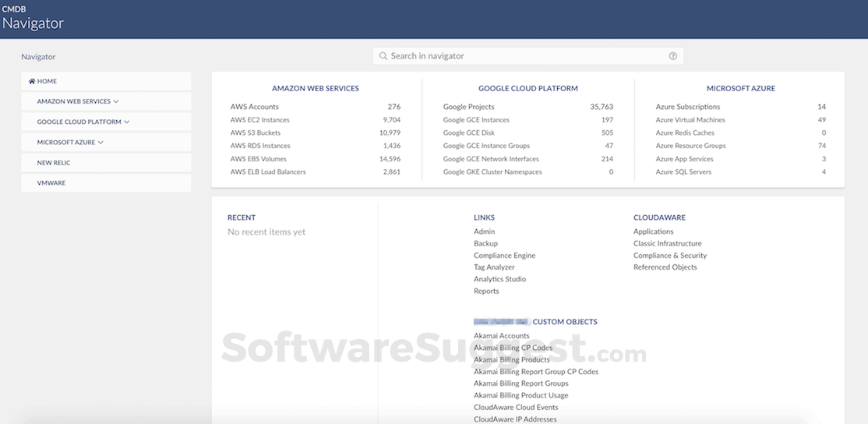This screenshot has width=868, height=424.
Task: Open AWS ELB Load Balancers
Action: pyautogui.click(x=268, y=171)
